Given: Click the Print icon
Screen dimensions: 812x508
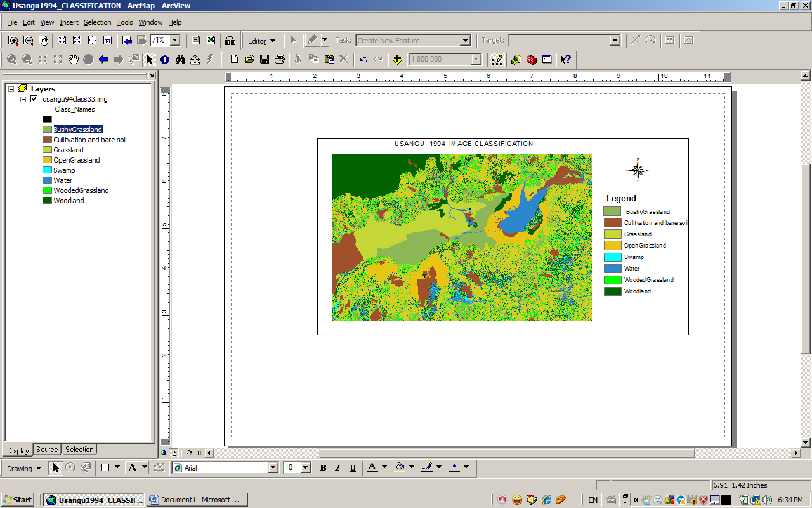Looking at the screenshot, I should click(280, 59).
